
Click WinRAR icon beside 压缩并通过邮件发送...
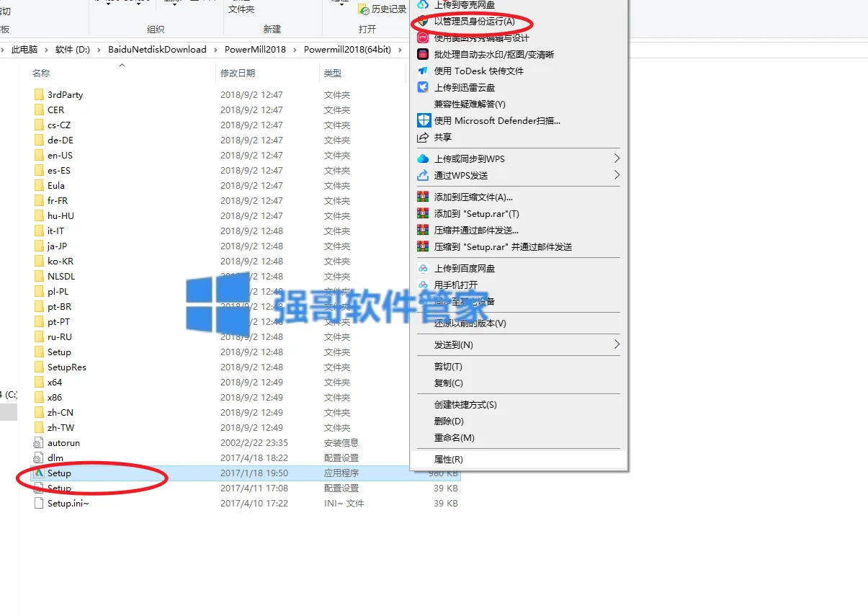(x=423, y=230)
